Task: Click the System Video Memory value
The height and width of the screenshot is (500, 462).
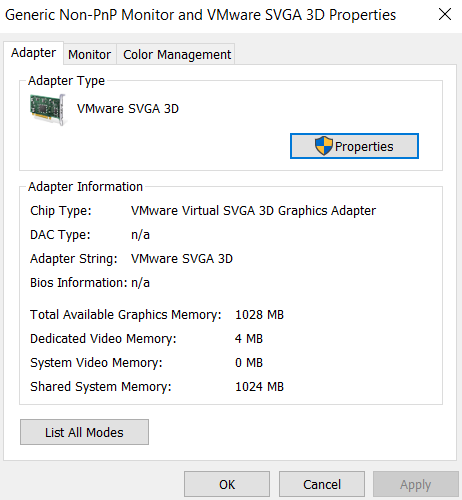Action: coord(249,363)
